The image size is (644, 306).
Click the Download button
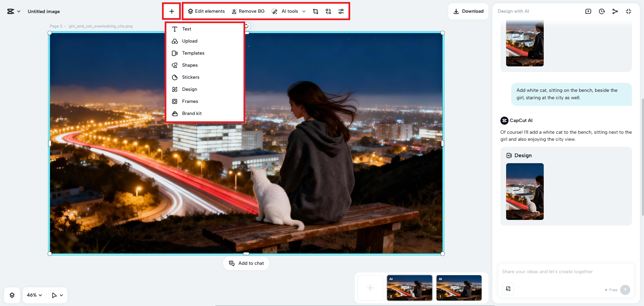pos(468,11)
